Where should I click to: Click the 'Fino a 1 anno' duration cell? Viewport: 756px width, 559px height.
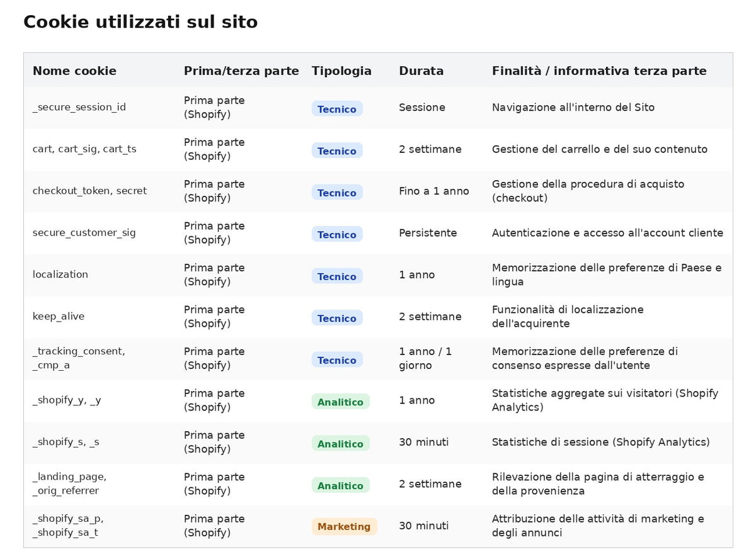[434, 191]
